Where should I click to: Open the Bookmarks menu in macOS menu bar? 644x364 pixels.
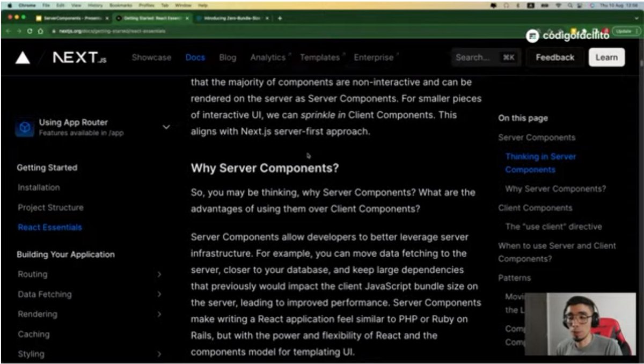pyautogui.click(x=120, y=5)
